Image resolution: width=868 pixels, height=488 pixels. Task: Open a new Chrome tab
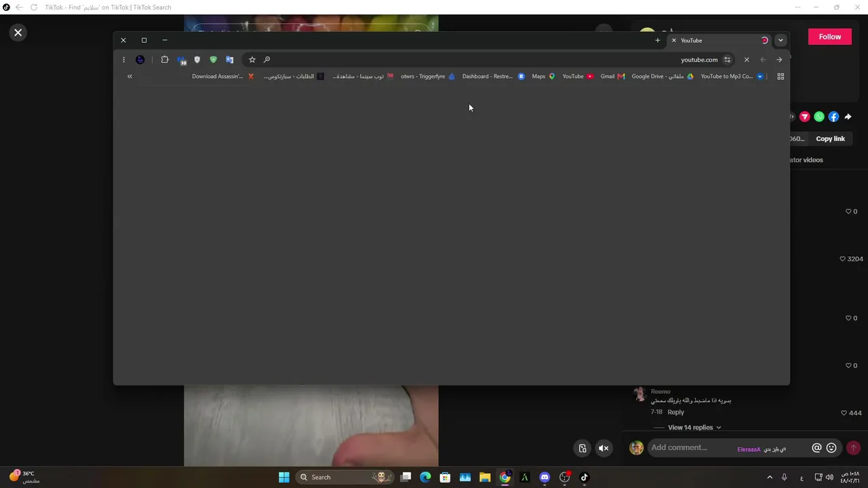click(657, 41)
